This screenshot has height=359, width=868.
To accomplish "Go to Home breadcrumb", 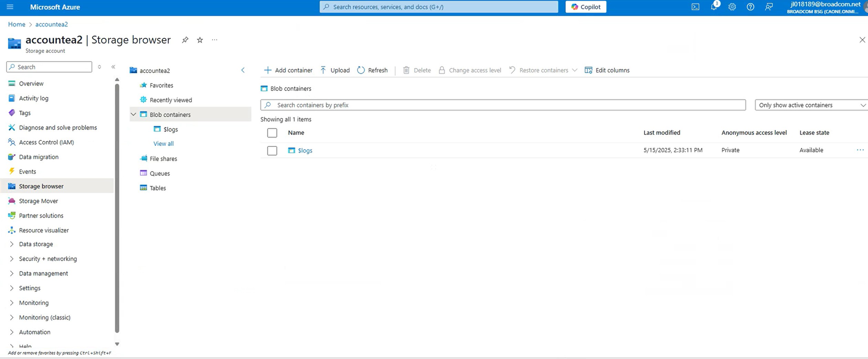I will coord(17,24).
